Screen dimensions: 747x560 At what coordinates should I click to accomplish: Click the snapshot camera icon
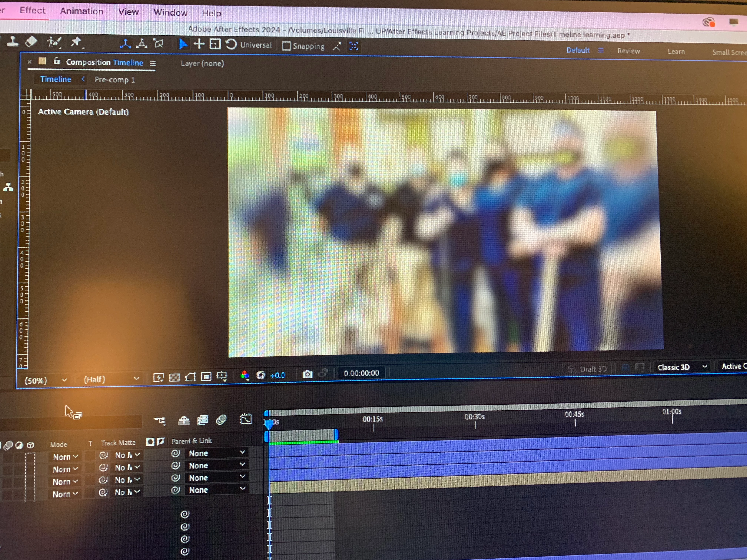307,374
